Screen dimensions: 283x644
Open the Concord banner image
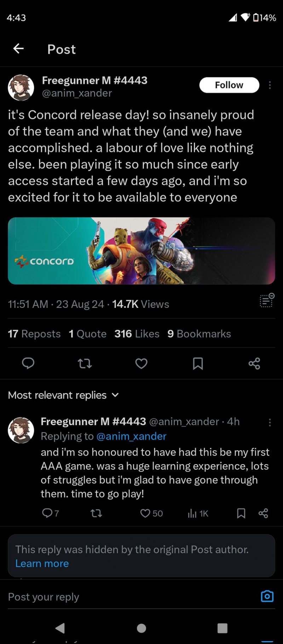[x=141, y=251]
